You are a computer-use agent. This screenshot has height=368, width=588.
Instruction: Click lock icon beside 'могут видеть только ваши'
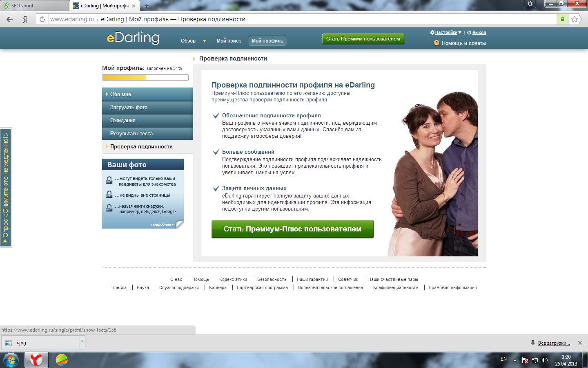[109, 180]
